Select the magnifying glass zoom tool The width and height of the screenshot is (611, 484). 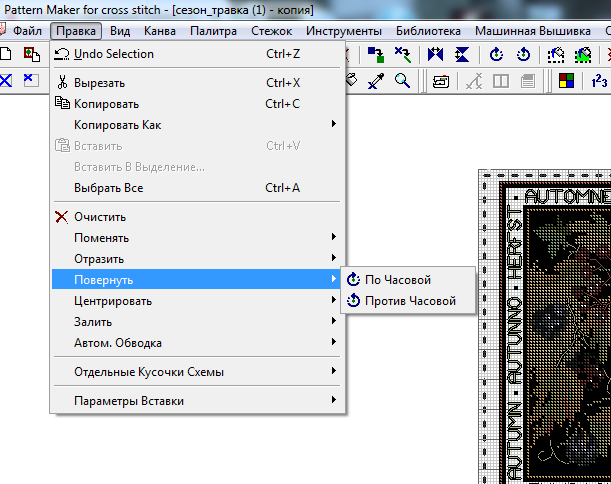point(402,80)
